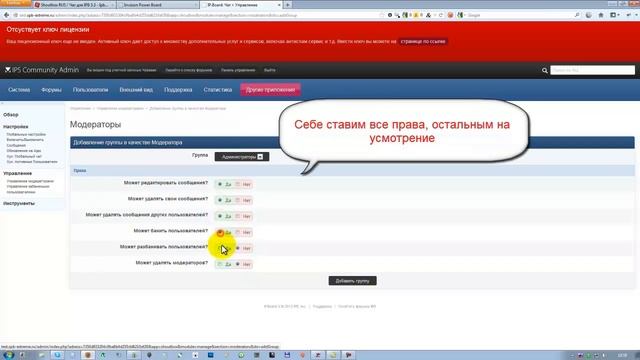The image size is (640, 360).
Task: Click the Управление sidebar heading
Action: click(x=17, y=173)
